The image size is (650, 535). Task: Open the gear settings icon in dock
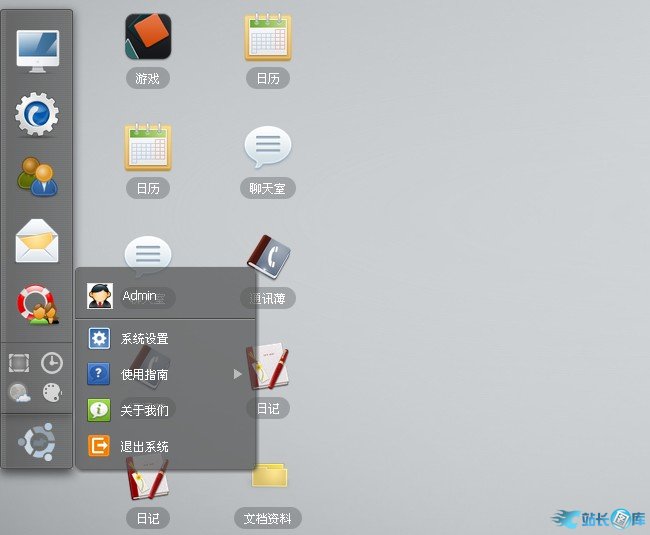pos(37,114)
